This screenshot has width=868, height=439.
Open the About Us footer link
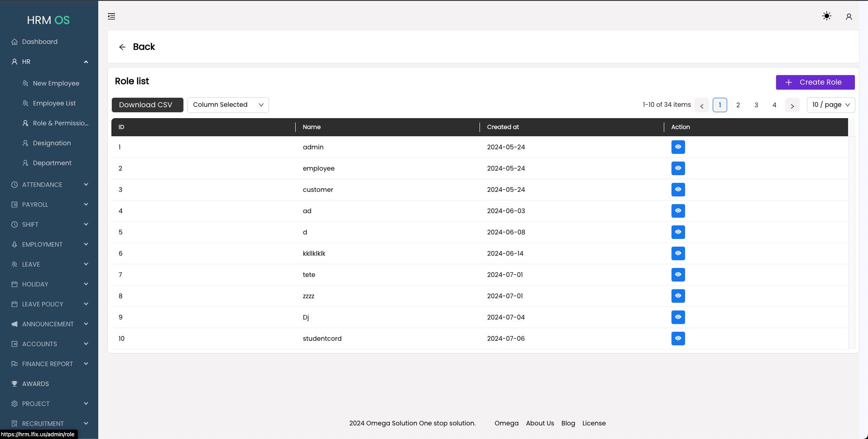[x=540, y=423]
